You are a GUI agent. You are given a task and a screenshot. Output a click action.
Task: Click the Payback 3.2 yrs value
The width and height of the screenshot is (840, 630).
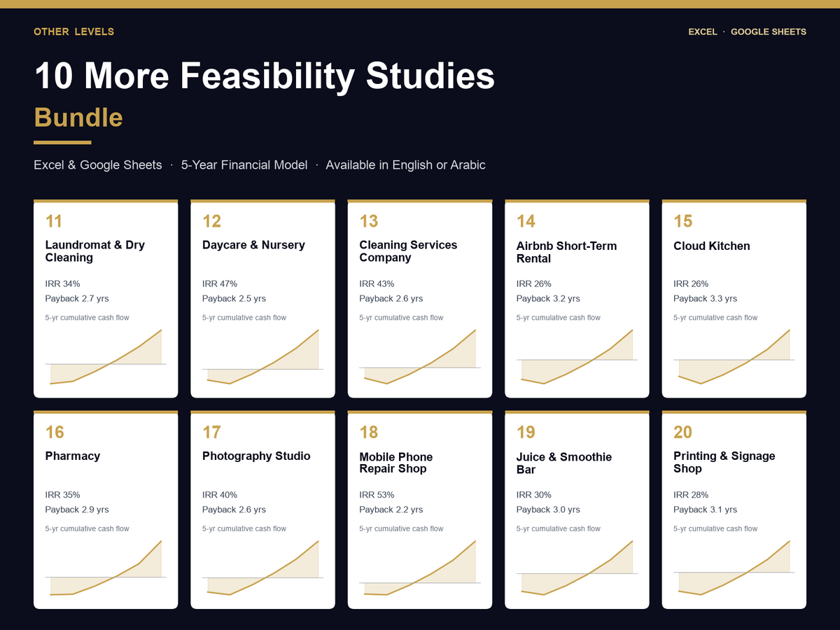pos(548,299)
